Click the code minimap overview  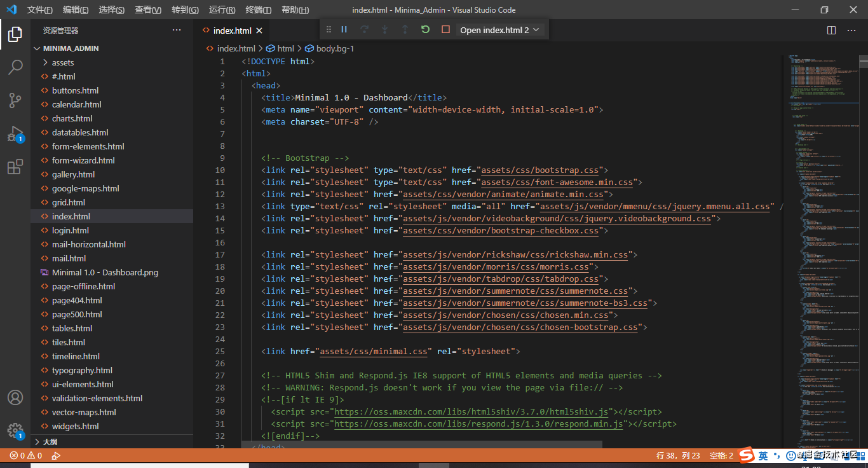(820, 251)
